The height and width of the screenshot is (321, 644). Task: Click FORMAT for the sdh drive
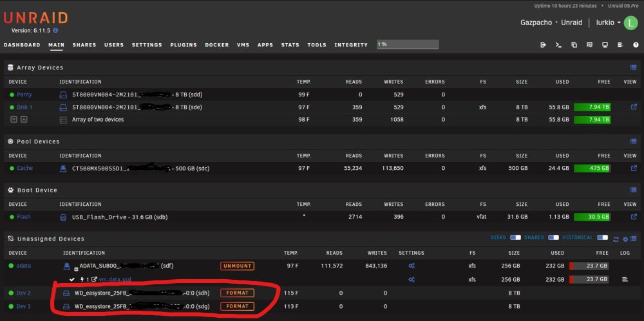coord(237,293)
